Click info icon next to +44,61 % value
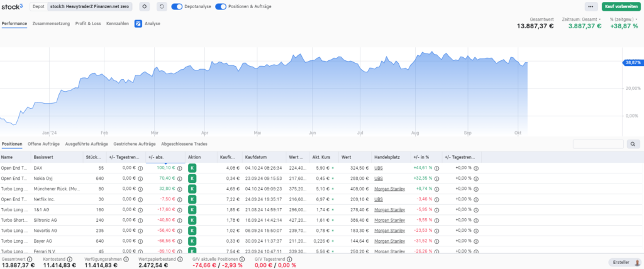This screenshot has width=644, height=269. pos(436,168)
